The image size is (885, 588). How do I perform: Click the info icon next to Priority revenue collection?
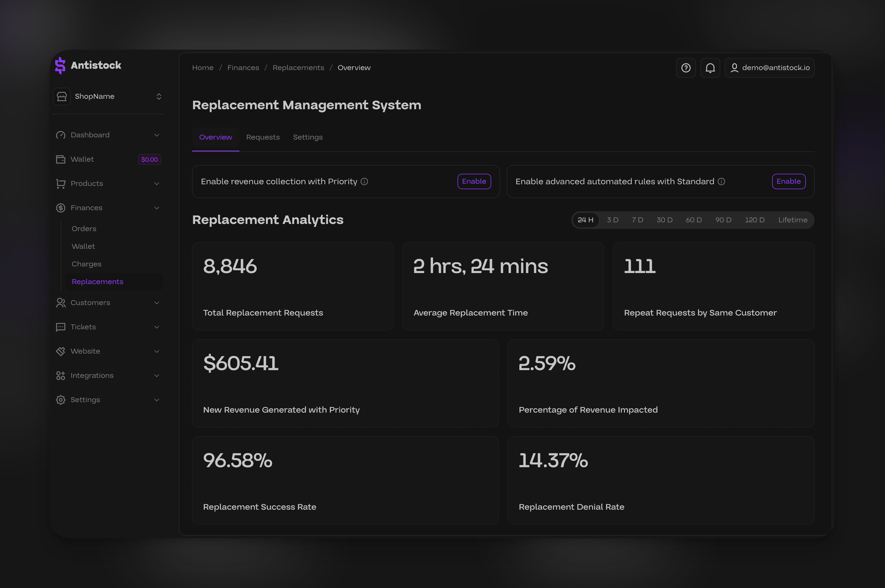[x=365, y=181]
